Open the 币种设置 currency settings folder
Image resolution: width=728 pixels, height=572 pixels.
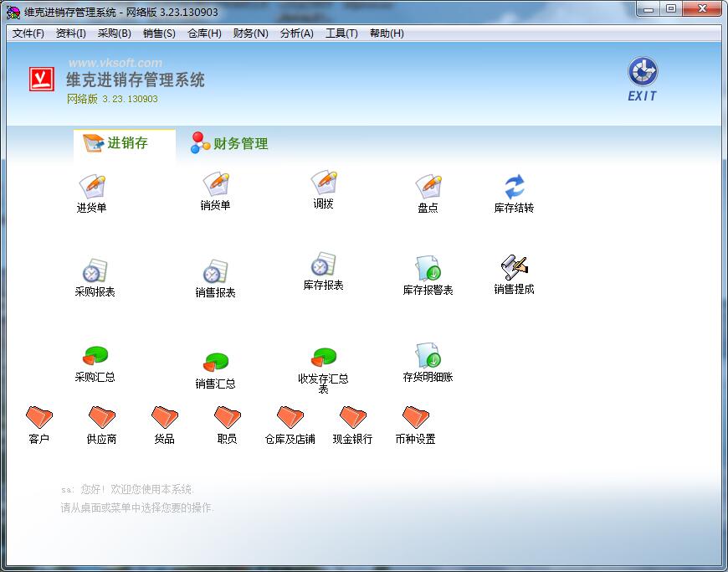(x=415, y=425)
